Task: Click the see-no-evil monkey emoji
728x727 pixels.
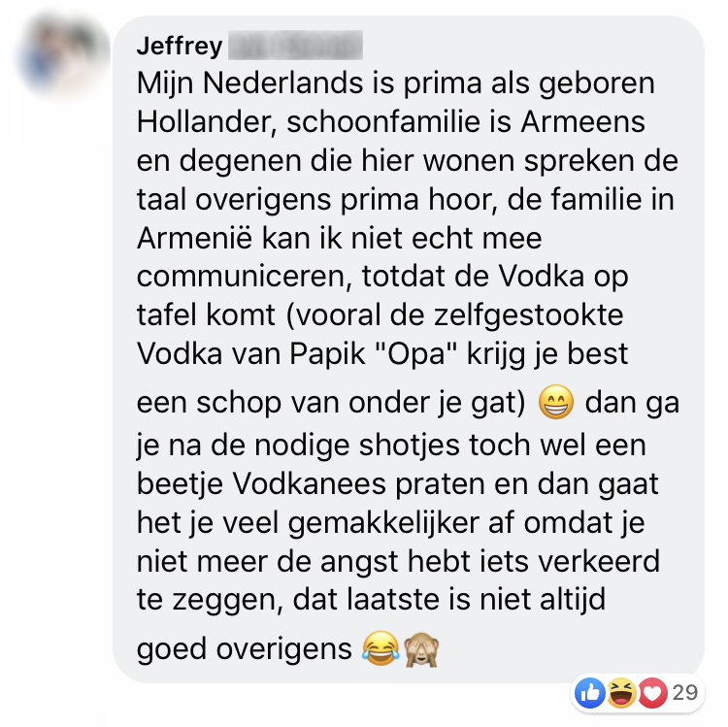Action: click(x=421, y=649)
